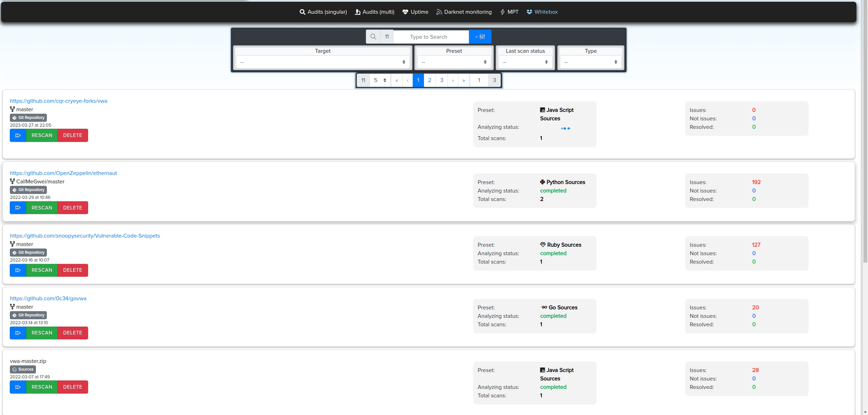
Task: Click the 127 issues count
Action: (756, 245)
